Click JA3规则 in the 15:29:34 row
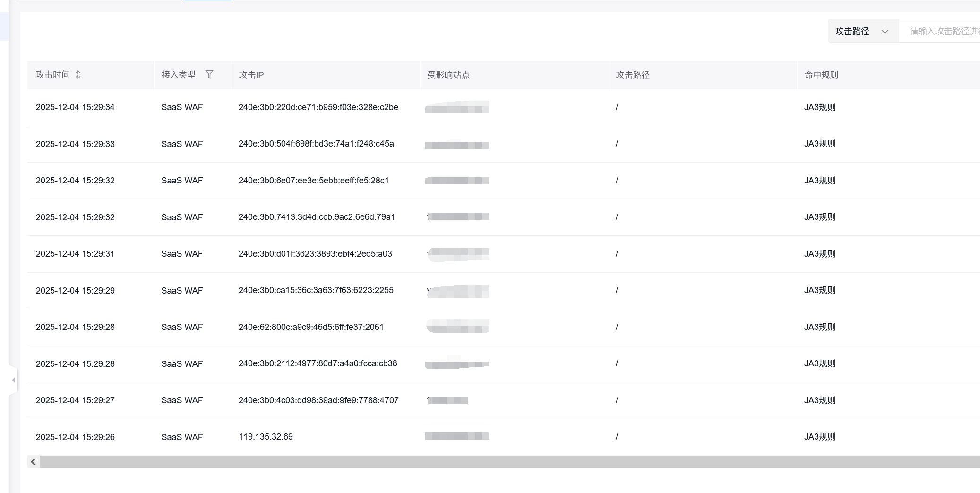 point(819,107)
